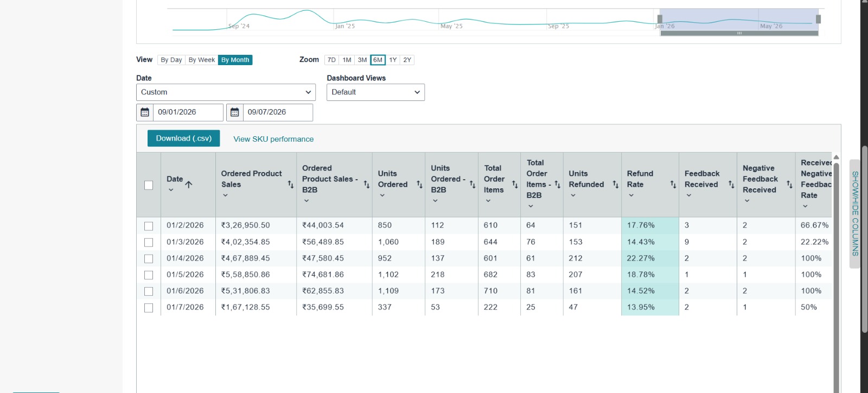Viewport: 868px width, 393px height.
Task: Check the 01/5/2026 row checkbox
Action: [x=149, y=275]
